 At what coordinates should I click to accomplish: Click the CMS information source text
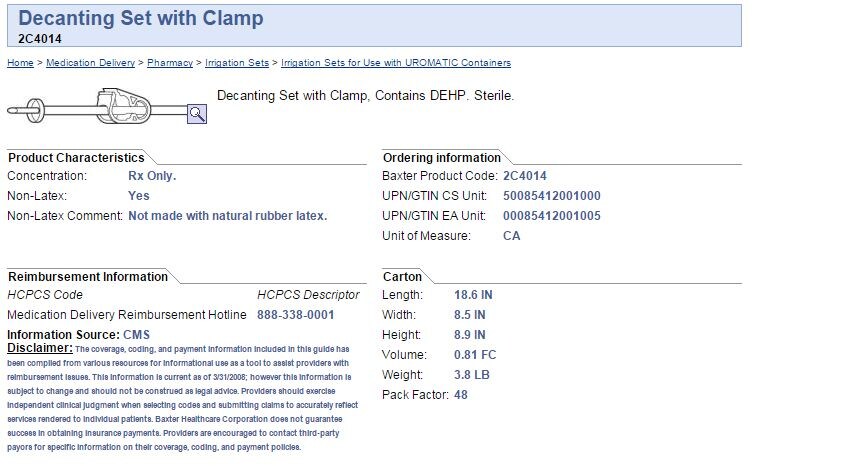[136, 334]
